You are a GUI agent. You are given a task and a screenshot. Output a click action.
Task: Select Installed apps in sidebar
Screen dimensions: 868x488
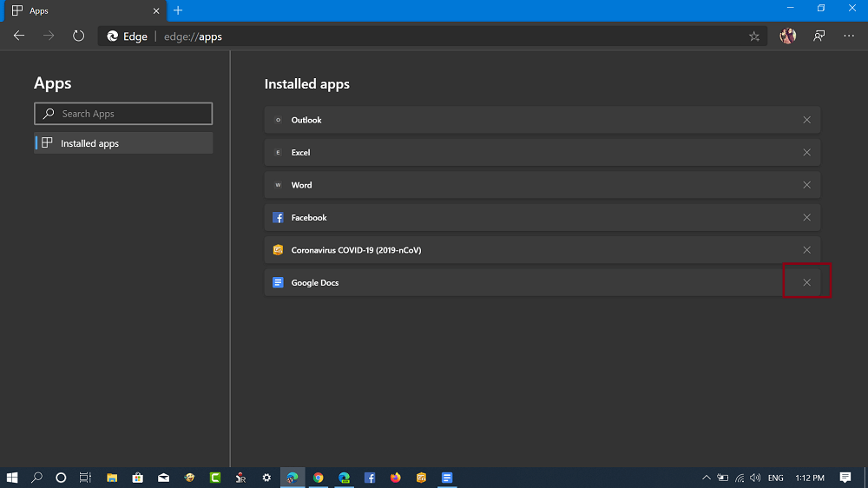[123, 143]
